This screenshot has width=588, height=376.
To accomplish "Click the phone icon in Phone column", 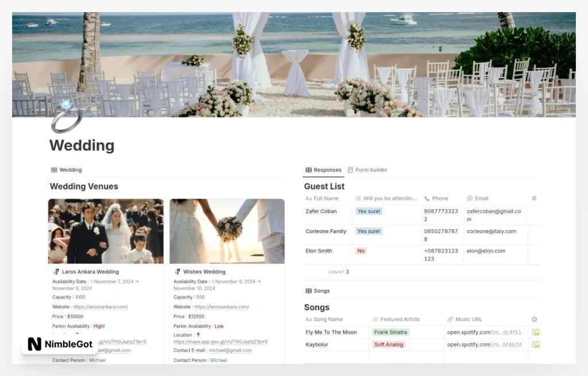I will click(427, 198).
